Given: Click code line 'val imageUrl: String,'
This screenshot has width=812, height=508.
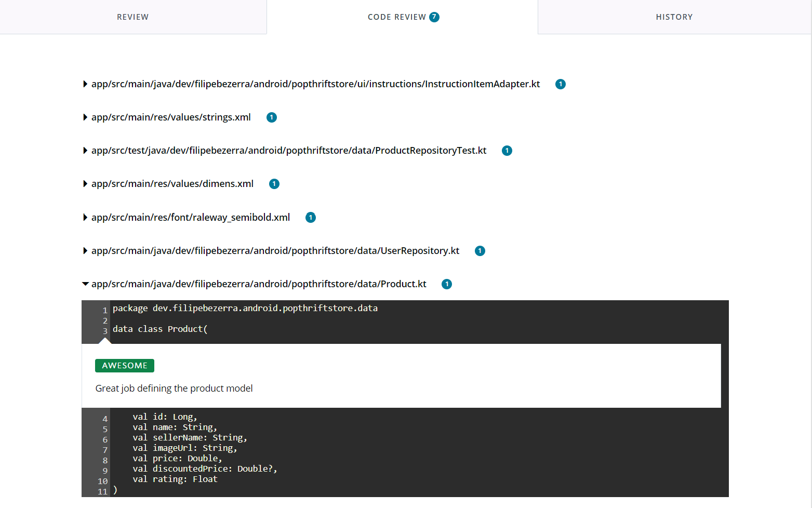Looking at the screenshot, I should point(184,448).
